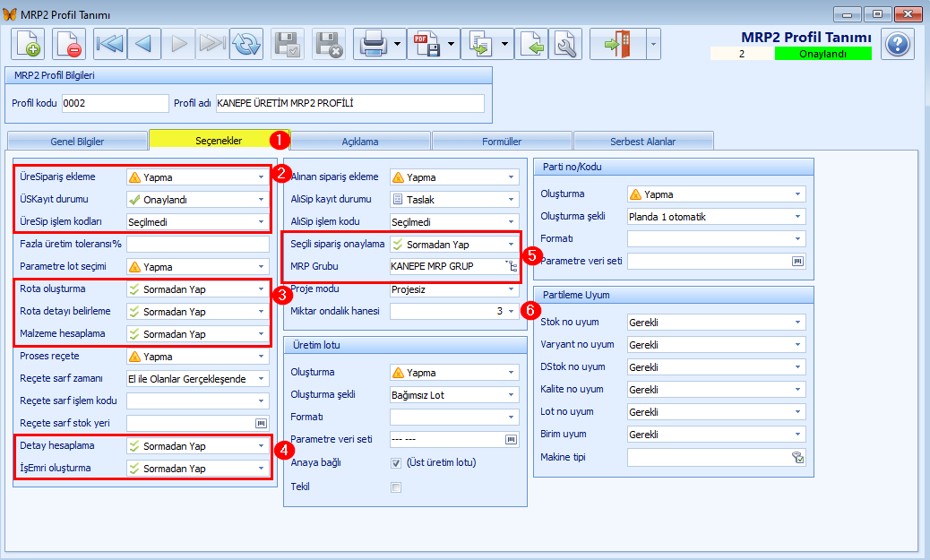This screenshot has width=930, height=560.
Task: Open the wrench settings tool icon
Action: pyautogui.click(x=565, y=44)
